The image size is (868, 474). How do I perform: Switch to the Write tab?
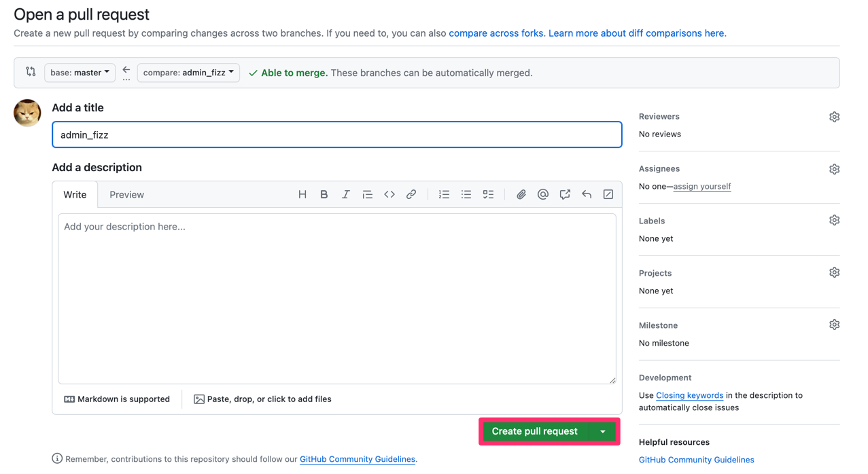click(x=75, y=194)
